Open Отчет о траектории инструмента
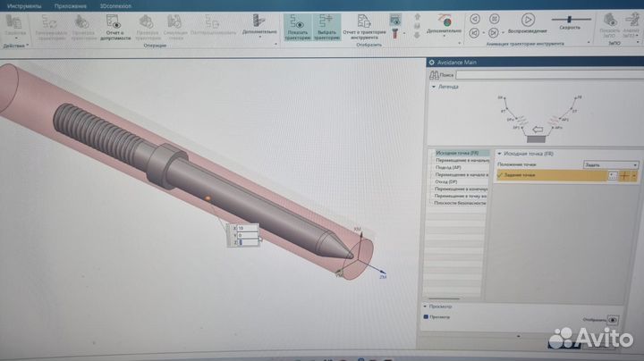Screen dimensions: 644x361 pyautogui.click(x=364, y=26)
